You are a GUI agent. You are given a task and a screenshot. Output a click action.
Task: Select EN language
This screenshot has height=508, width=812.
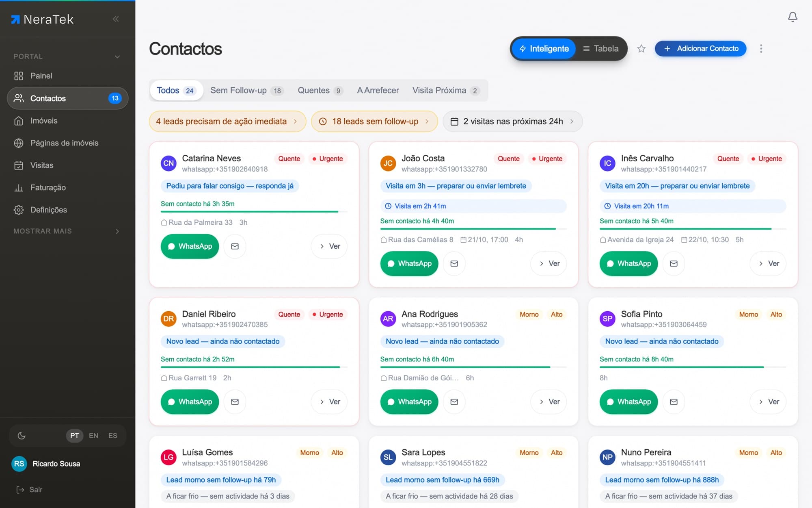[x=93, y=436]
